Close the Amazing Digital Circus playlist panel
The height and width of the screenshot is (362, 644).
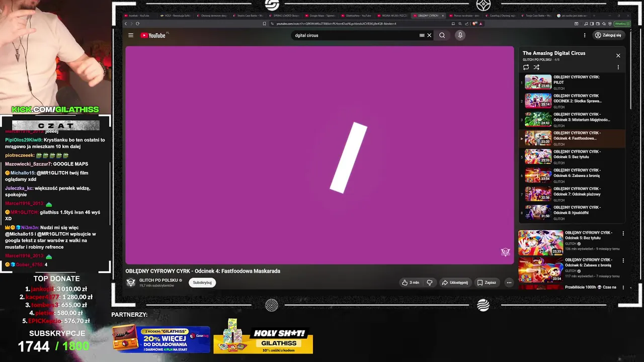(618, 55)
